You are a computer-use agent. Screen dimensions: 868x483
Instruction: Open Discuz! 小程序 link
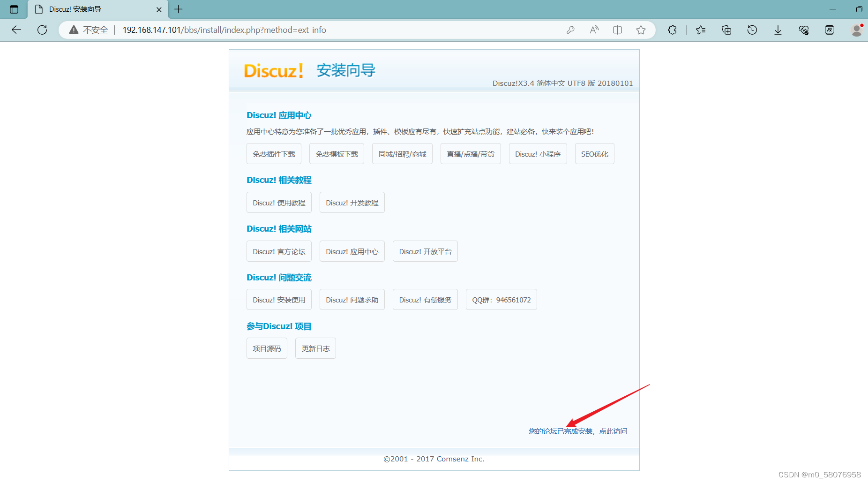click(538, 154)
